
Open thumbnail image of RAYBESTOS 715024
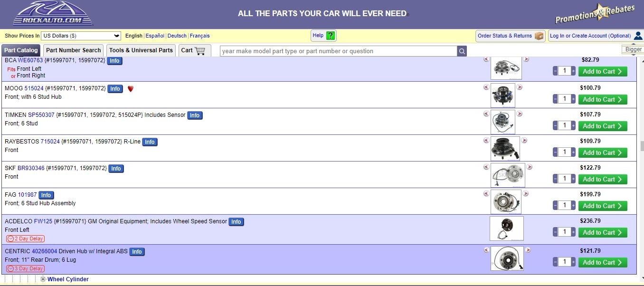505,149
